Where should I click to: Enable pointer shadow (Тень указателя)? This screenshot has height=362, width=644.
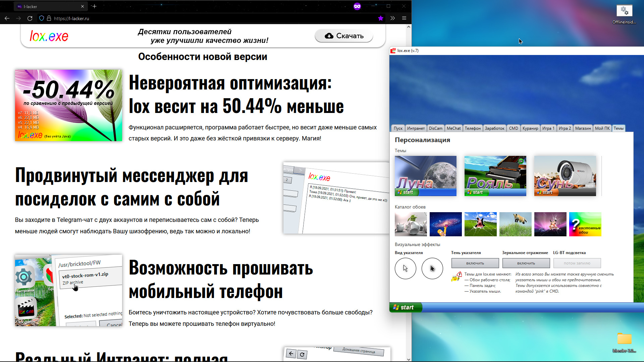coord(475,263)
